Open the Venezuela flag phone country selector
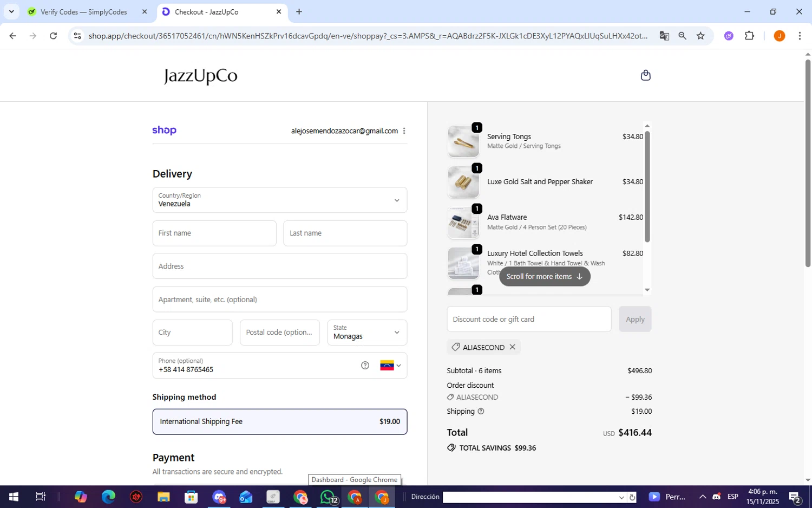The height and width of the screenshot is (508, 812). click(x=390, y=366)
